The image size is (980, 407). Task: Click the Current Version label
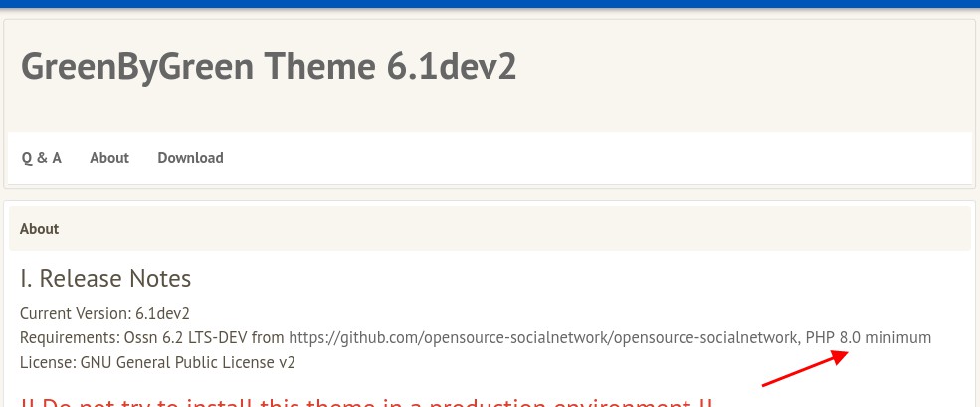[75, 313]
